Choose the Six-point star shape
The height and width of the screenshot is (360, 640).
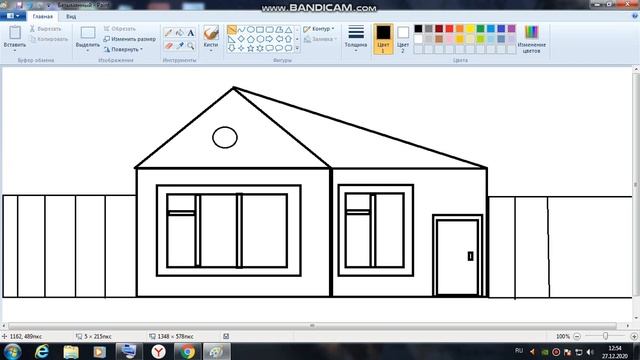pyautogui.click(x=260, y=48)
